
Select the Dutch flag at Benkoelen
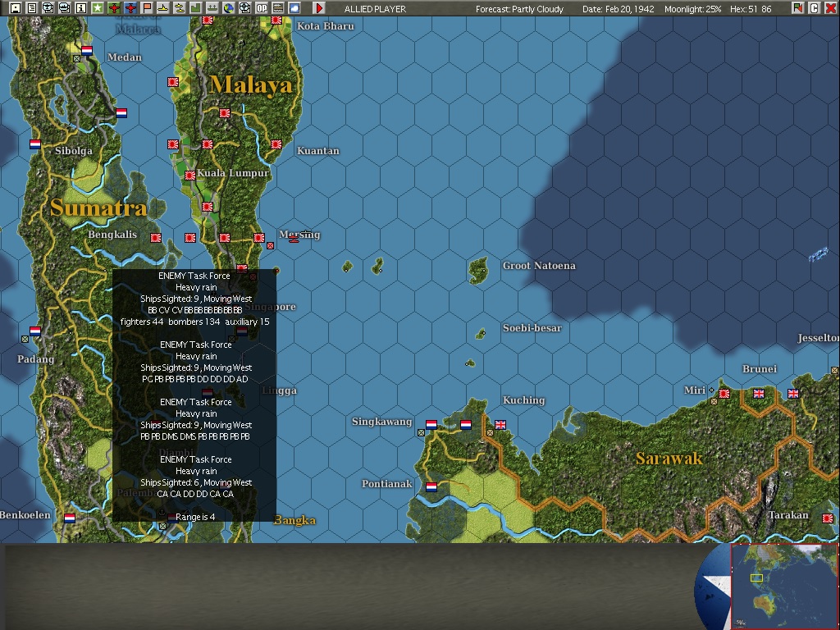[70, 518]
